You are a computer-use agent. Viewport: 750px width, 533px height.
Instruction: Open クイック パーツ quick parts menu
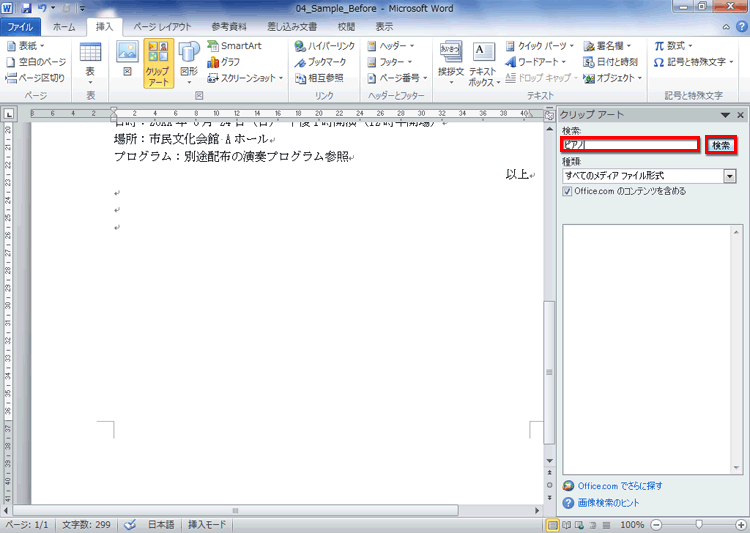click(x=540, y=46)
